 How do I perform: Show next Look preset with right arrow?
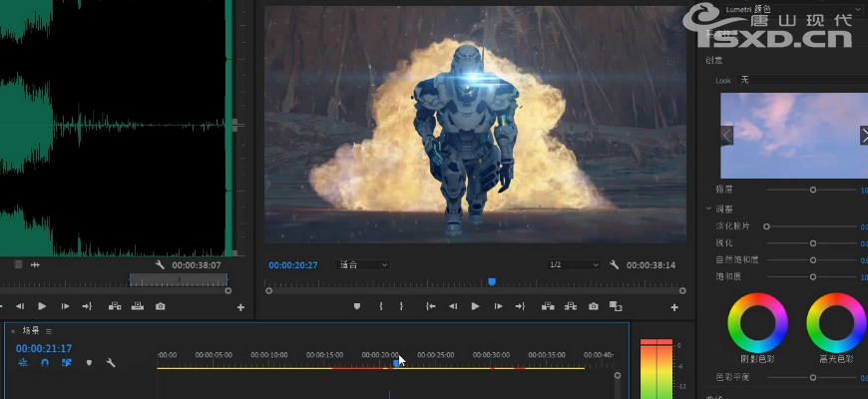point(864,135)
